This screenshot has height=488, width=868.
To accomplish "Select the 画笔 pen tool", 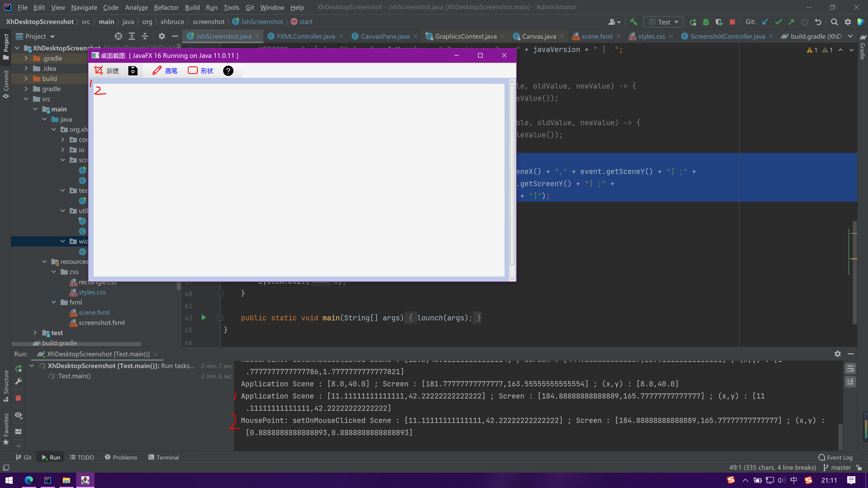I will point(165,71).
